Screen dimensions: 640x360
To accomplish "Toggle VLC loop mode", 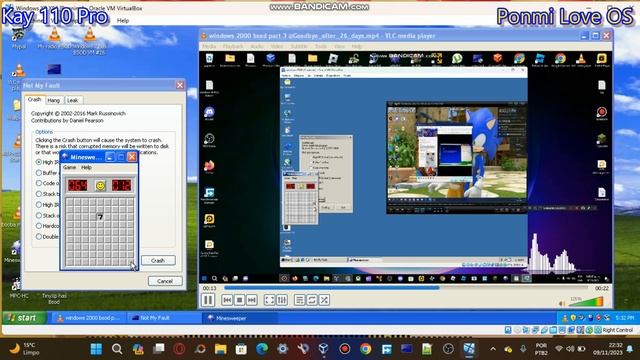I will (x=312, y=300).
